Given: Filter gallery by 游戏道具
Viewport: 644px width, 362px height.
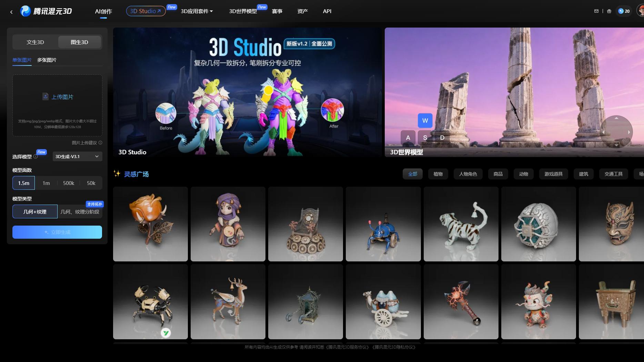Looking at the screenshot, I should point(554,174).
